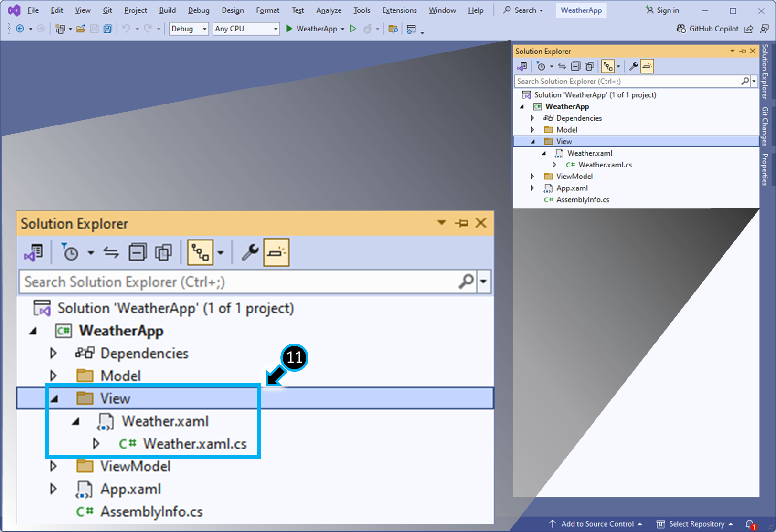Expand the Dependencies node in the magnified Solution Explorer
The image size is (776, 532).
coord(53,353)
